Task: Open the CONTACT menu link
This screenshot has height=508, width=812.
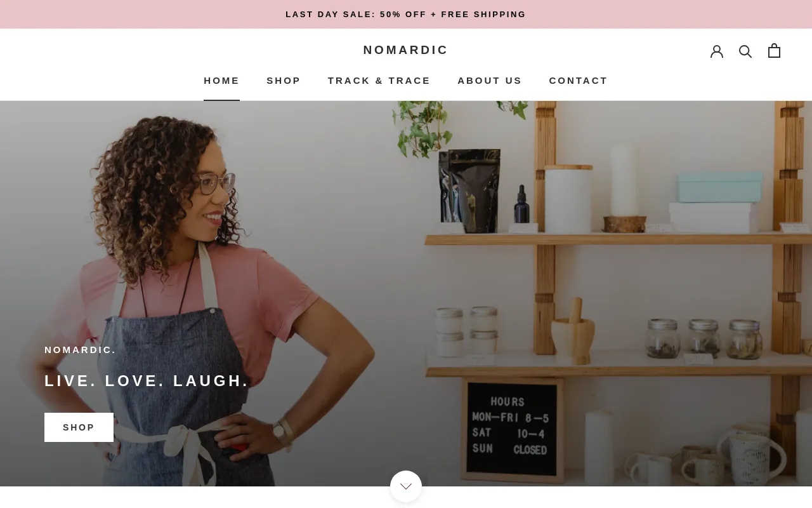Action: point(579,81)
